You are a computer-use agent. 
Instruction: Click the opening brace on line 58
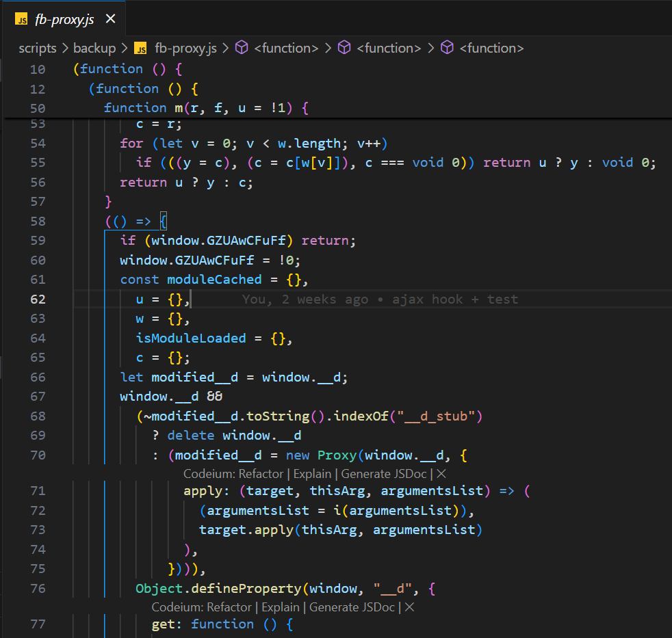click(164, 222)
